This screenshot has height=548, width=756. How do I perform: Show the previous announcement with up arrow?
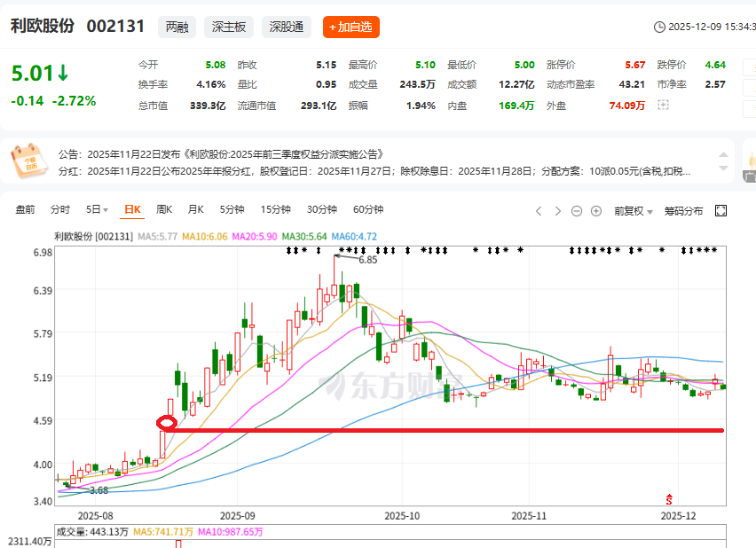point(723,154)
